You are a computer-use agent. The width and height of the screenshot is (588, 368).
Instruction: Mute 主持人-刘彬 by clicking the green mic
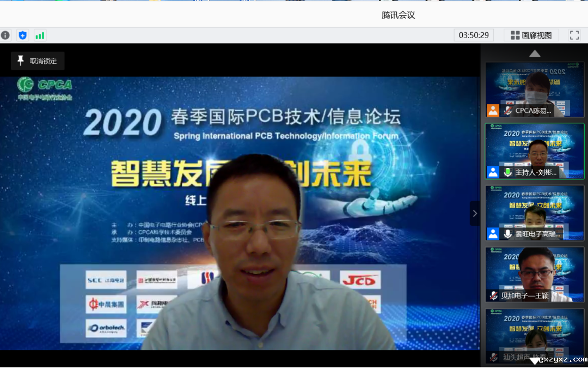[507, 171]
